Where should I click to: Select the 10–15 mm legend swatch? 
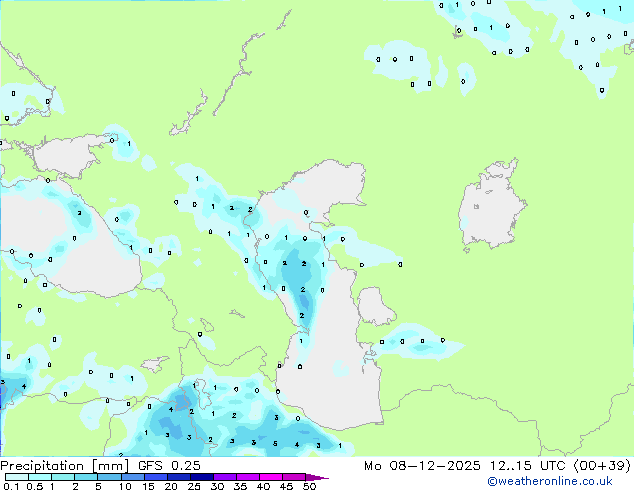point(133,477)
